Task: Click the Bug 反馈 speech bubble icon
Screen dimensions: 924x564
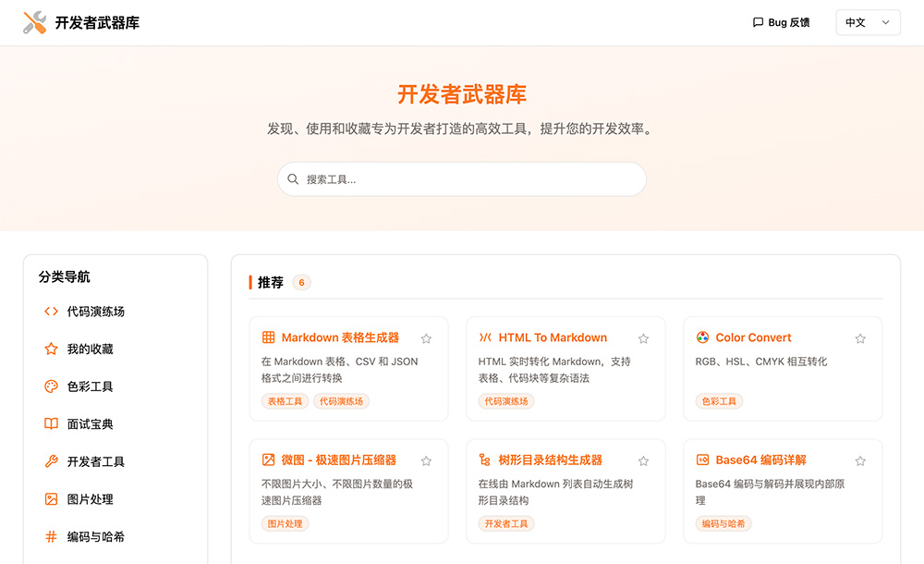Action: 758,22
